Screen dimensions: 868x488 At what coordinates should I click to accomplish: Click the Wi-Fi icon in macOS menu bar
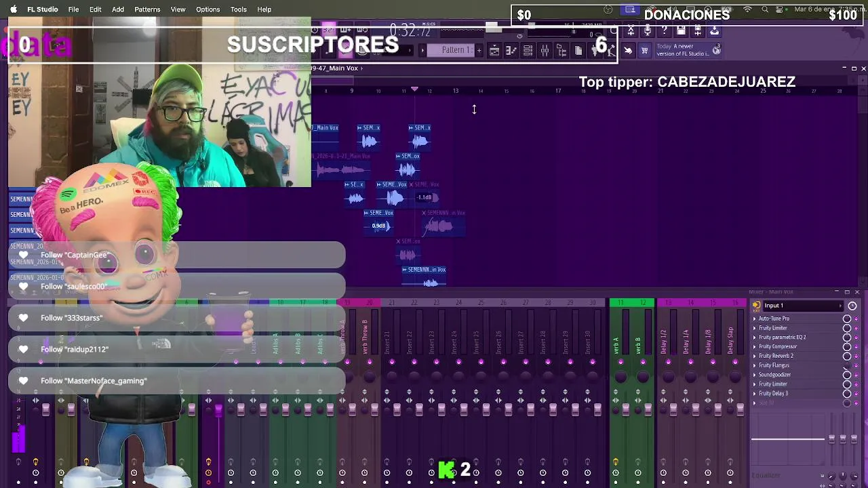click(747, 9)
